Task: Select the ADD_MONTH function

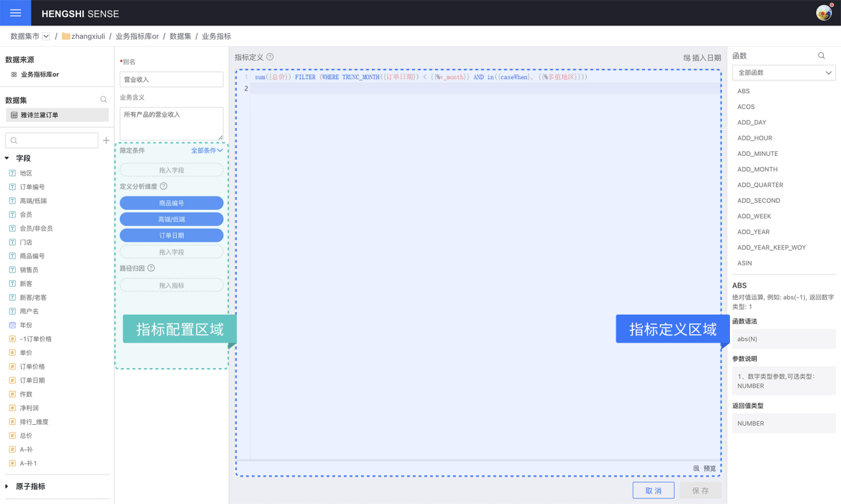Action: click(x=757, y=169)
